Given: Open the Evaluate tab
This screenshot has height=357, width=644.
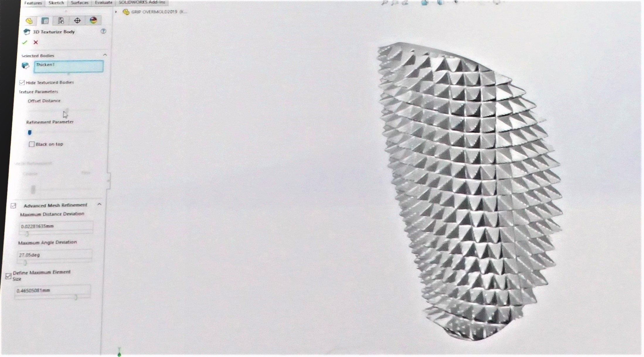Looking at the screenshot, I should pyautogui.click(x=103, y=3).
